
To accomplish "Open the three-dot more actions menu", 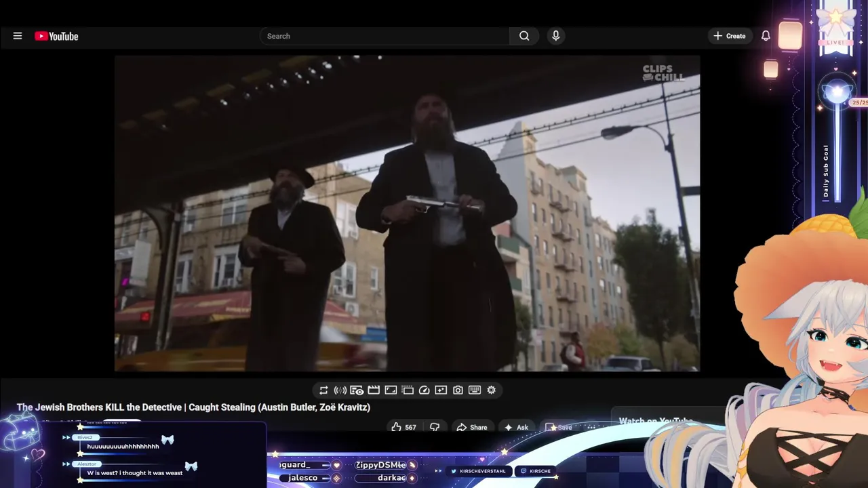I will pos(591,427).
